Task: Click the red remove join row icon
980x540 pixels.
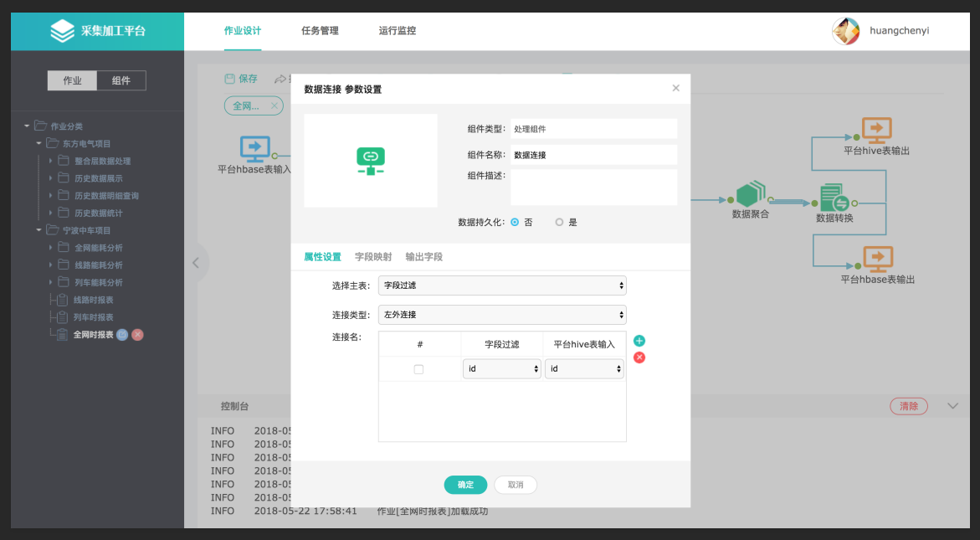Action: 639,357
